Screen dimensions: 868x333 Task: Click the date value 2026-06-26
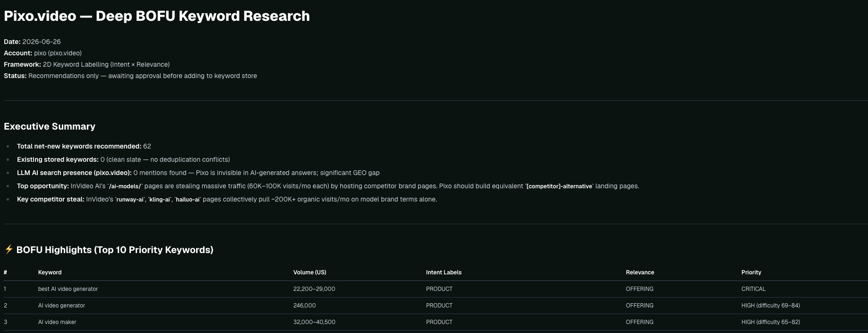tap(42, 42)
